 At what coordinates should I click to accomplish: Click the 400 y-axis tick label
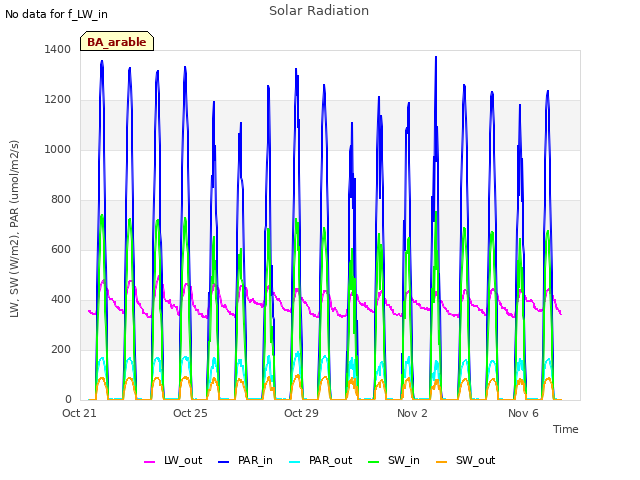(61, 300)
